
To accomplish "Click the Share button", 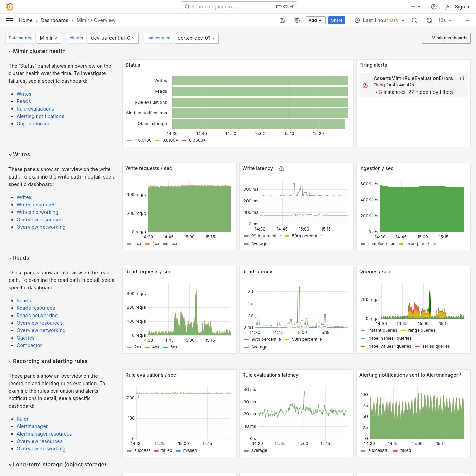I will [x=337, y=20].
